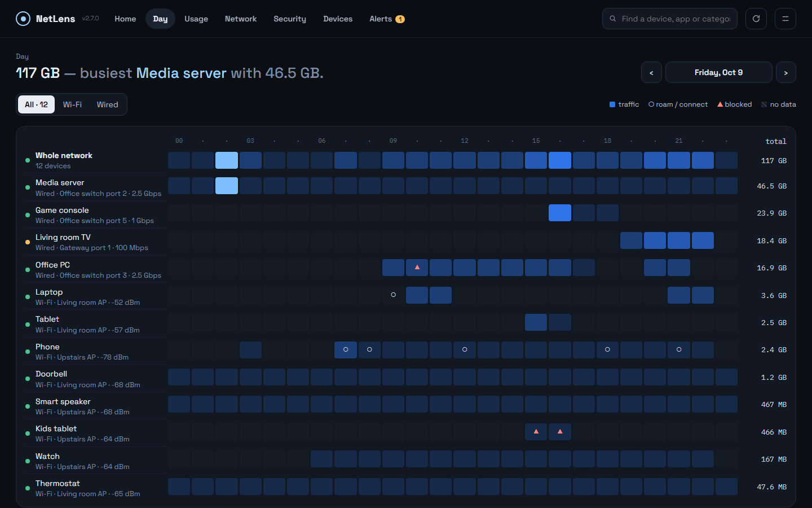The height and width of the screenshot is (508, 812).
Task: Click the traffic legend square
Action: [612, 104]
